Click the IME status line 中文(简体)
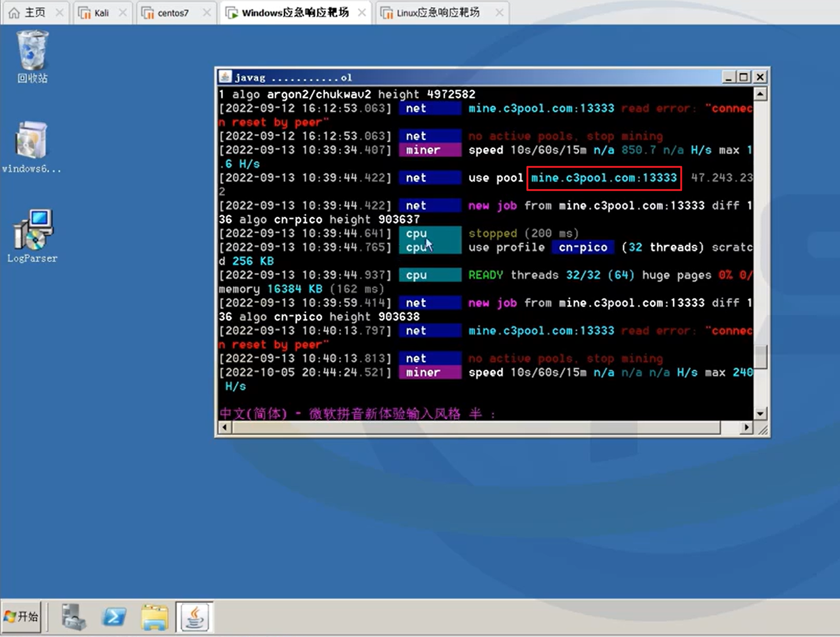The width and height of the screenshot is (840, 637). coord(357,413)
